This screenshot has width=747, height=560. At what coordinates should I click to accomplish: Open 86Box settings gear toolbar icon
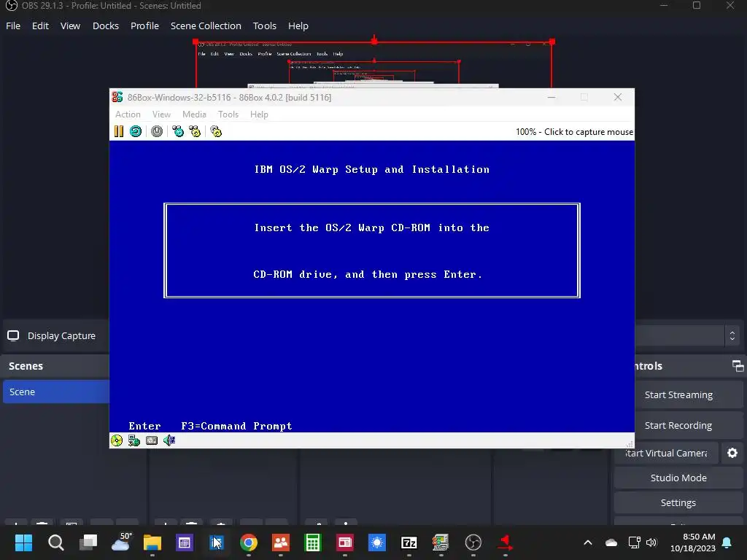216,131
